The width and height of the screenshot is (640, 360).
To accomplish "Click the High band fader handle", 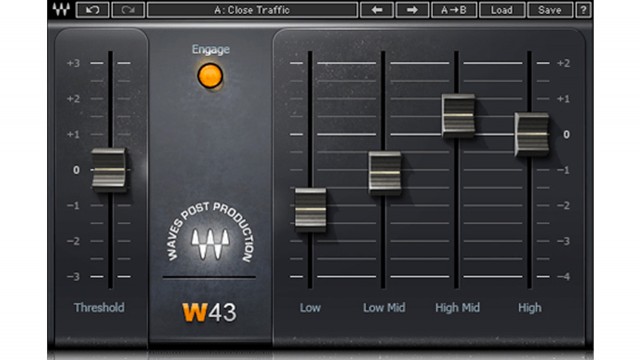I will pyautogui.click(x=531, y=135).
